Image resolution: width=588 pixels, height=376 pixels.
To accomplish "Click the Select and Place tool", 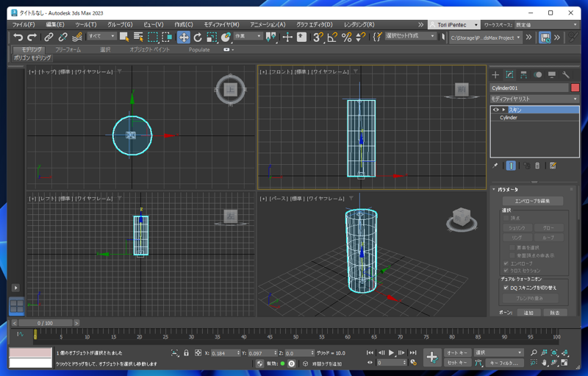I will [226, 37].
